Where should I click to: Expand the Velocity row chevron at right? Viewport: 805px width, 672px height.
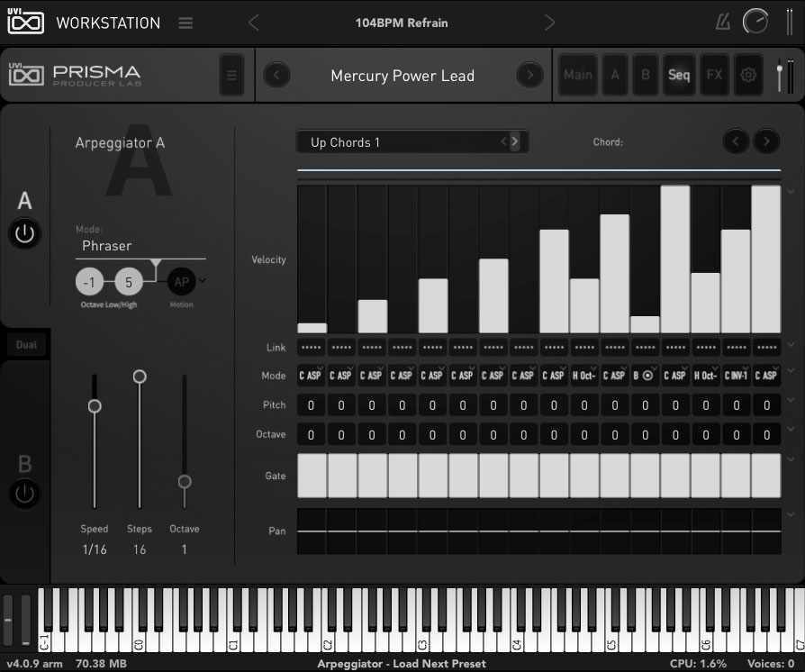pyautogui.click(x=791, y=192)
